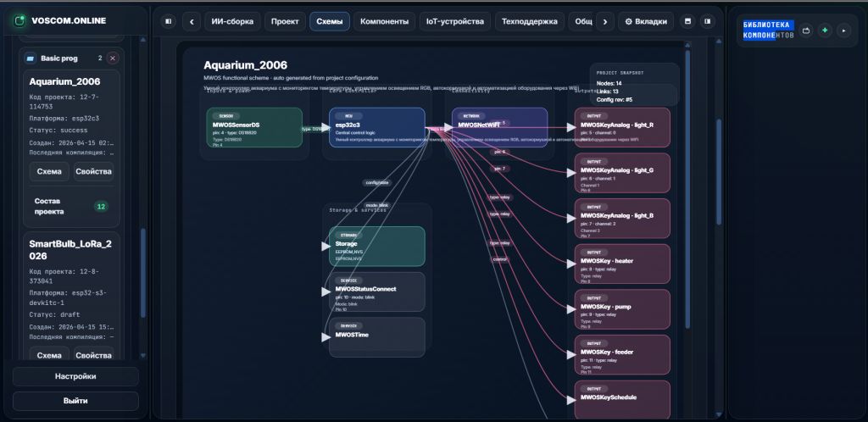
Task: Click the play arrow in component library
Action: (x=843, y=31)
